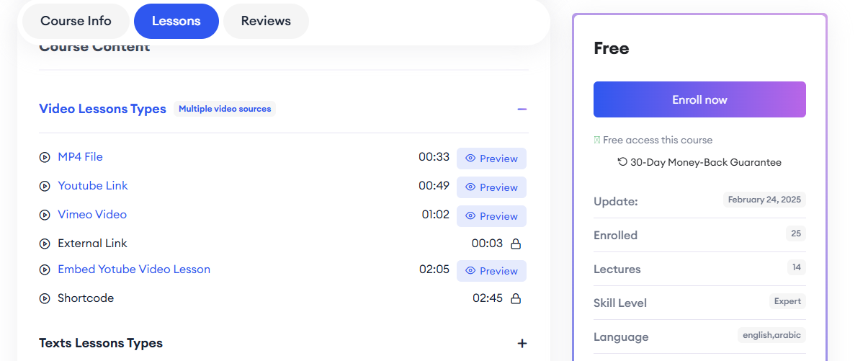Click play icon beside Shortcode lesson
The width and height of the screenshot is (868, 361).
[45, 298]
